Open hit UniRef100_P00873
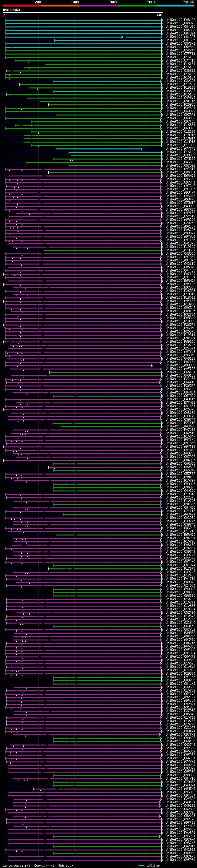Viewport: 197px width, 868px height. click(x=180, y=23)
